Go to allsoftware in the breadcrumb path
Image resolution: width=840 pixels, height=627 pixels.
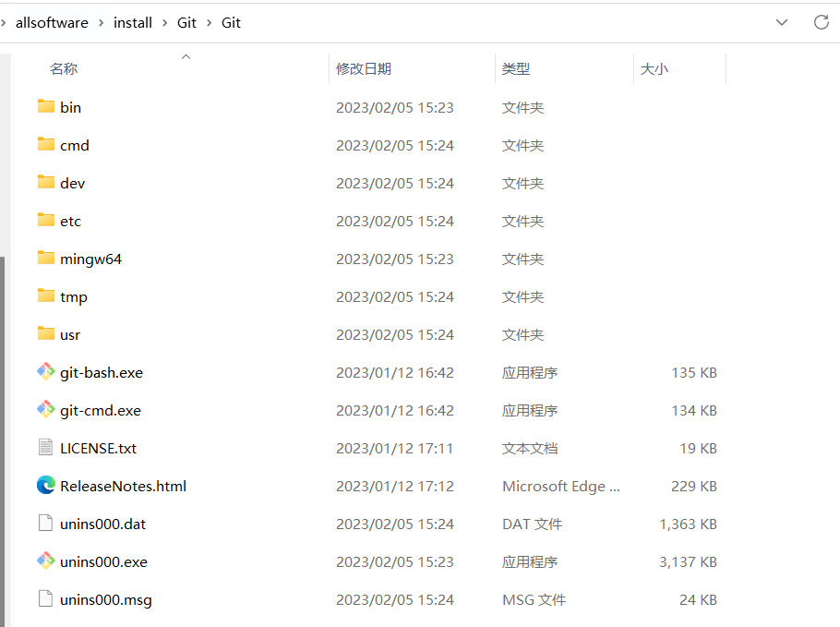coord(52,23)
